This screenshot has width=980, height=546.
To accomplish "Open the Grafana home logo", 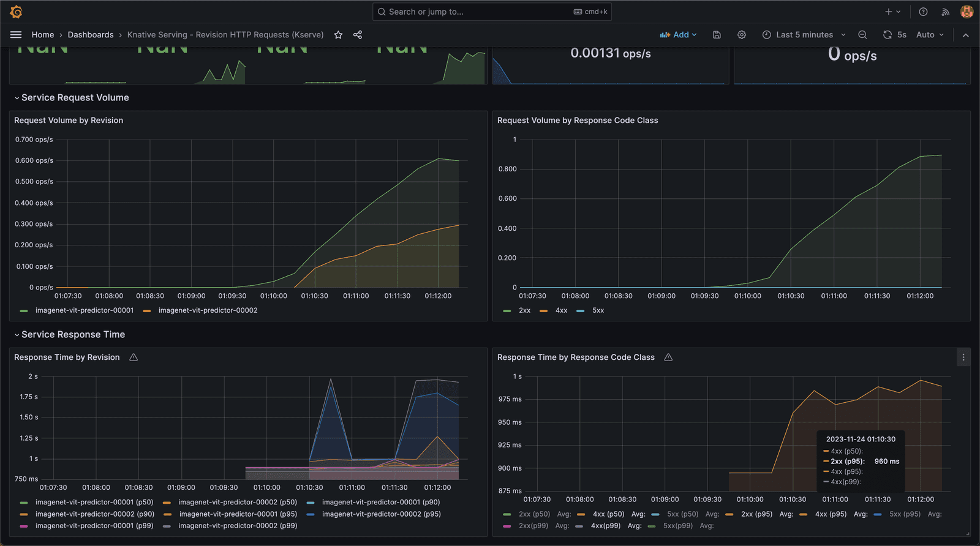I will [17, 12].
